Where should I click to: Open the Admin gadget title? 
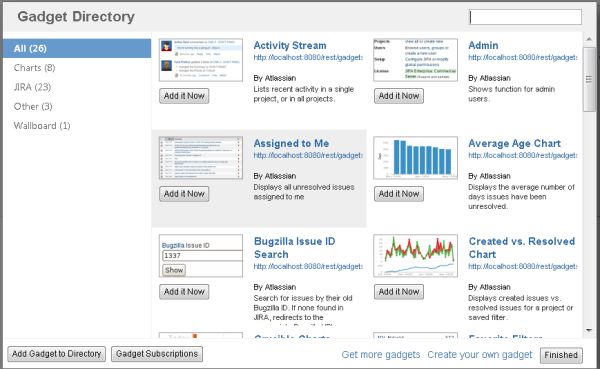483,45
